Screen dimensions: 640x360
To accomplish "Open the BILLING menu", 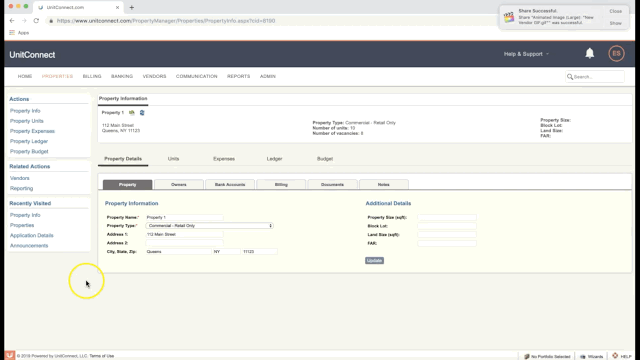I will (x=92, y=76).
